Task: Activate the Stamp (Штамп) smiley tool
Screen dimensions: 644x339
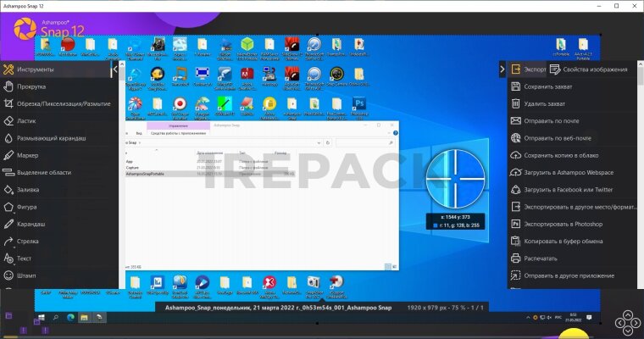Action: pos(25,275)
